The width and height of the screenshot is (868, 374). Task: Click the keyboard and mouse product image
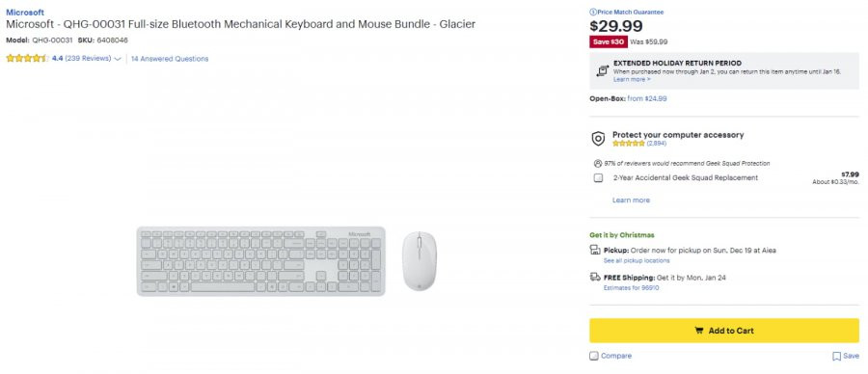286,260
